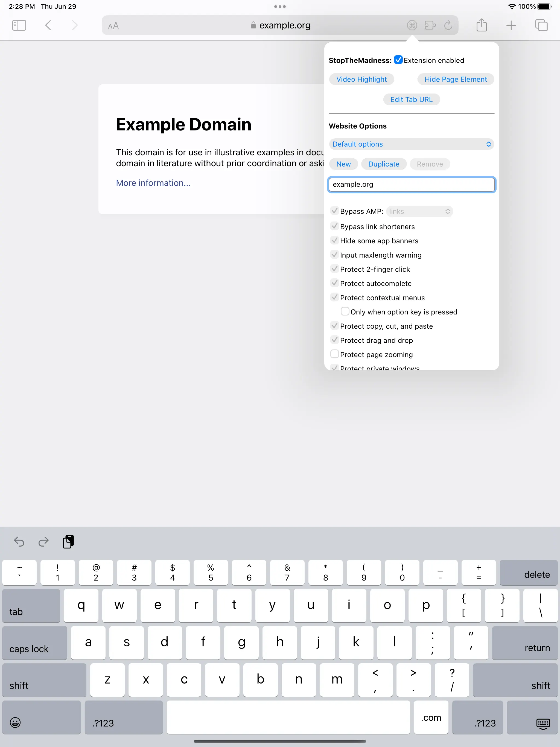This screenshot has width=560, height=747.
Task: Expand the Bypass AMP links dropdown
Action: 419,211
